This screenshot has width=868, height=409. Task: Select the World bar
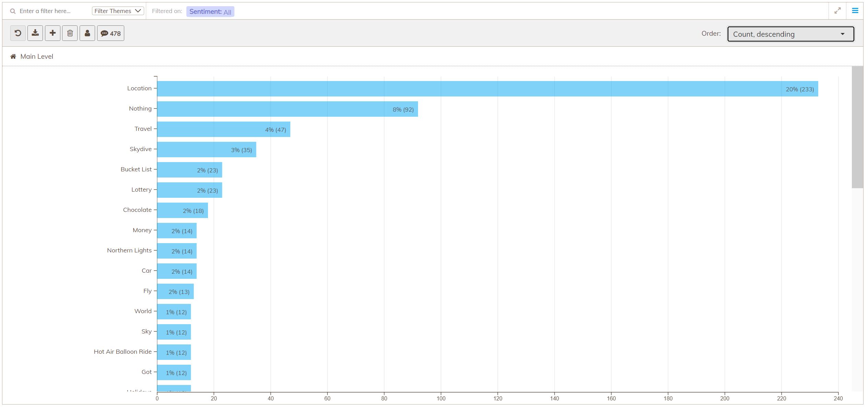tap(174, 311)
